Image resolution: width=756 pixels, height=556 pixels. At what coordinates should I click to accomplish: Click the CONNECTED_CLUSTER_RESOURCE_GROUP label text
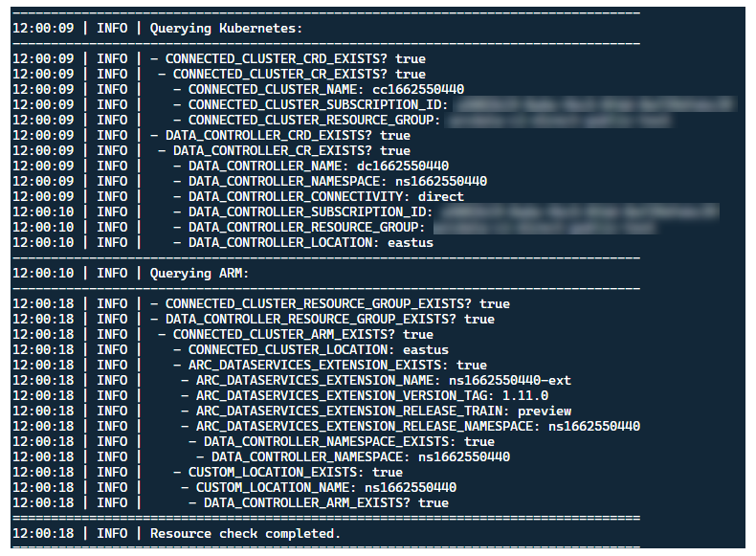coord(313,120)
